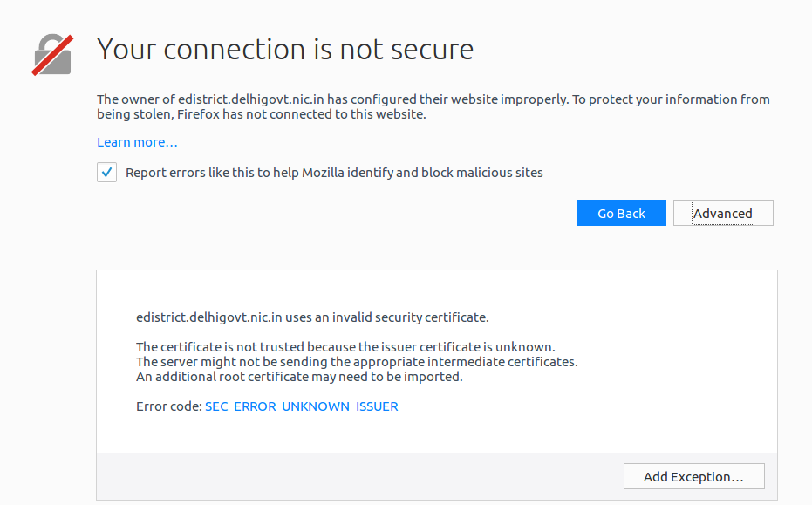
Task: Click blank area above the certificate details text
Action: [437, 290]
